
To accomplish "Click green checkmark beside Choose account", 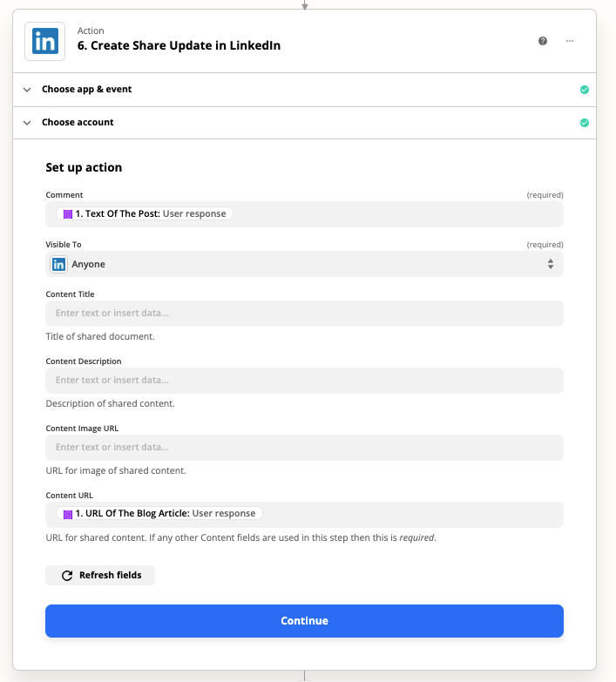I will point(584,123).
